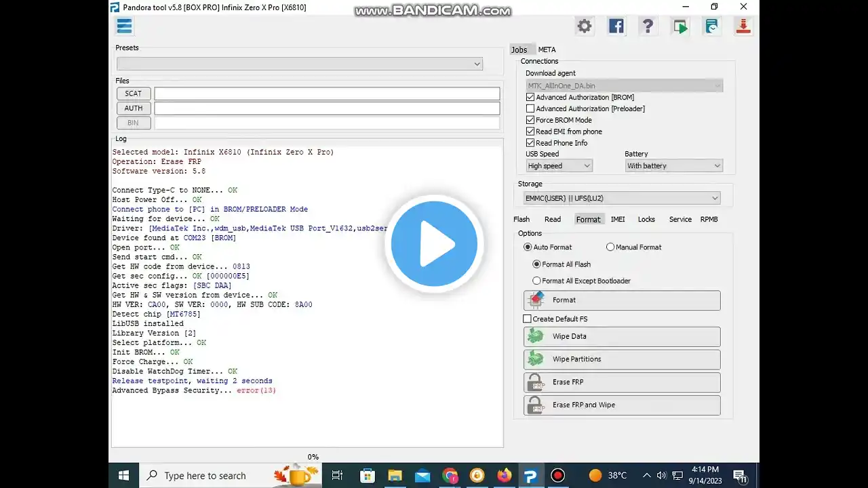Expand the Presets dropdown

[300, 64]
